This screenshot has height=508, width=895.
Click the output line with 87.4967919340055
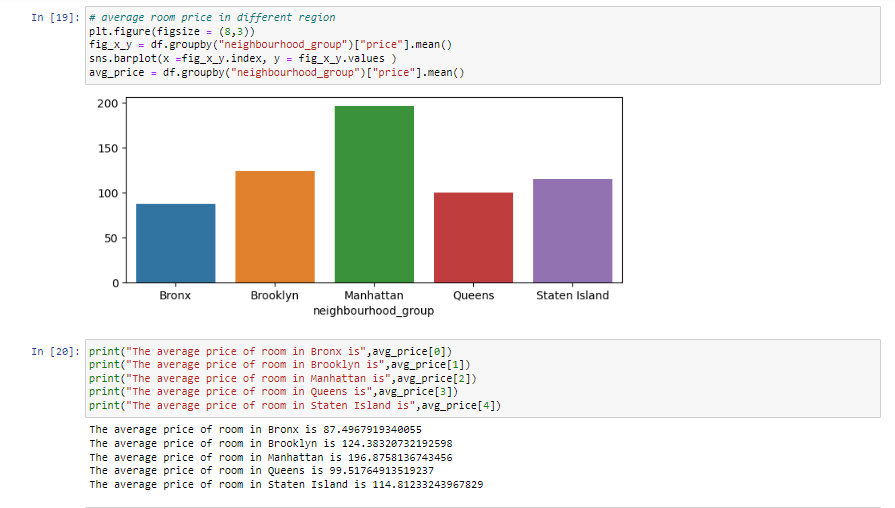click(x=255, y=430)
